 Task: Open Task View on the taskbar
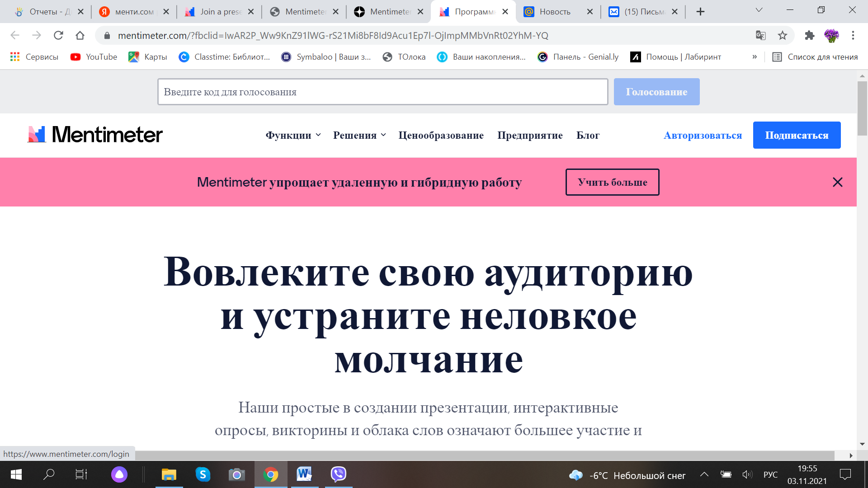[81, 474]
